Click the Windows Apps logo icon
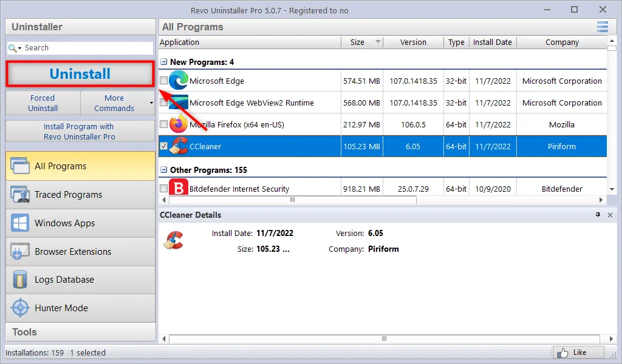Viewport: 622px width, 364px height. (20, 223)
